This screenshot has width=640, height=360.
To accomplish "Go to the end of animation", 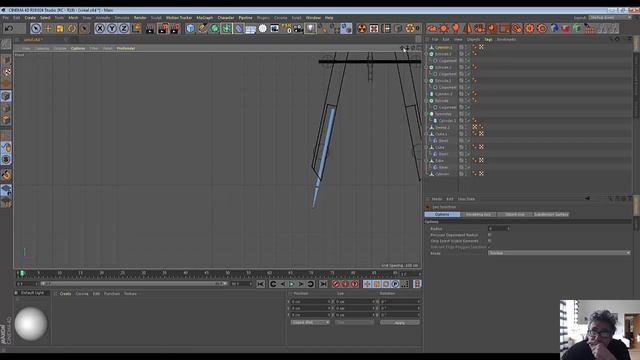I will coord(323,284).
